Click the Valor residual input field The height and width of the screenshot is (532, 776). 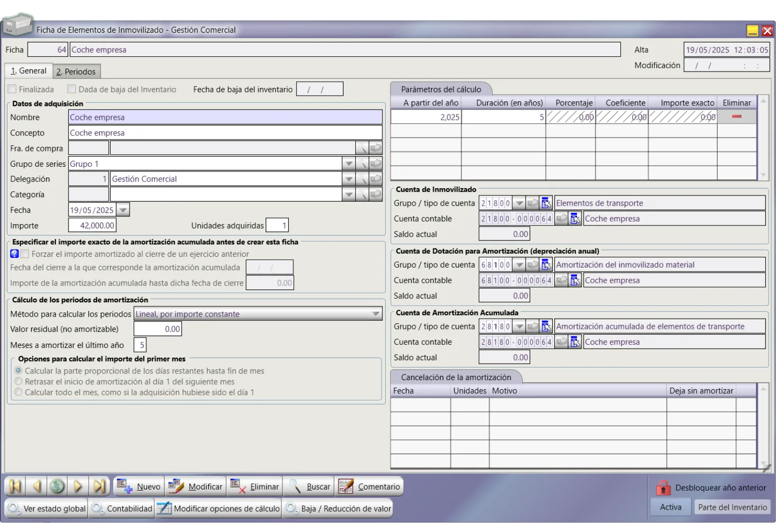[x=158, y=329]
